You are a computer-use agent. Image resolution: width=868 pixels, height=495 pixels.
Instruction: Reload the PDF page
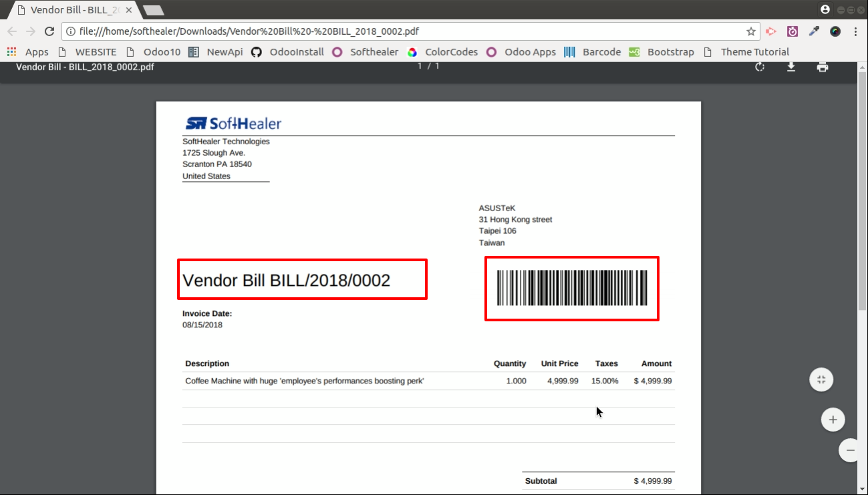point(49,31)
